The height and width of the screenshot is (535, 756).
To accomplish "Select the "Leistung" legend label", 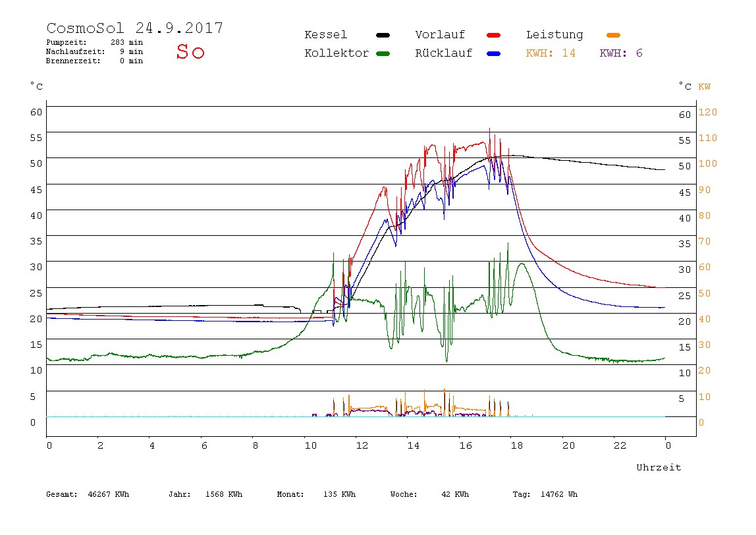I will coord(554,35).
